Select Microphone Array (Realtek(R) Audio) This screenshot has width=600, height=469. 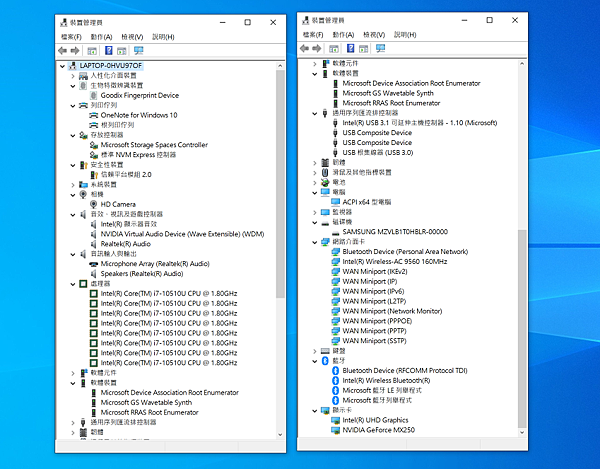tap(155, 264)
